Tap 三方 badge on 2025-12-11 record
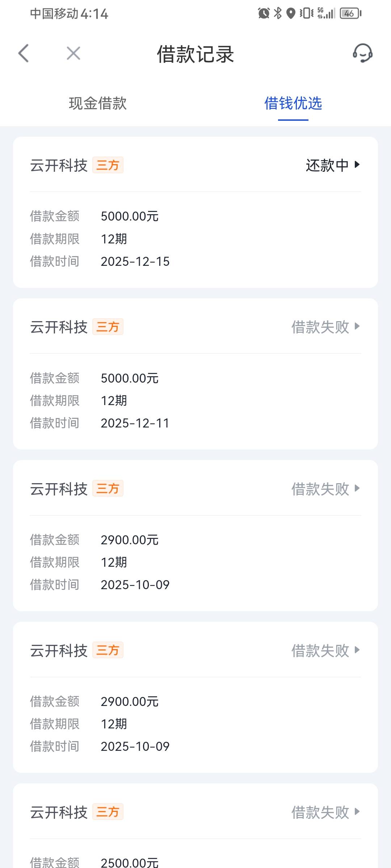This screenshot has width=391, height=868. pos(108,327)
